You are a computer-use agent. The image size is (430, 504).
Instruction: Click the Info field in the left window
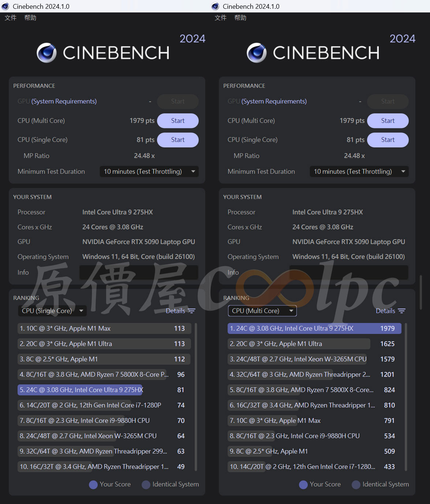point(139,272)
